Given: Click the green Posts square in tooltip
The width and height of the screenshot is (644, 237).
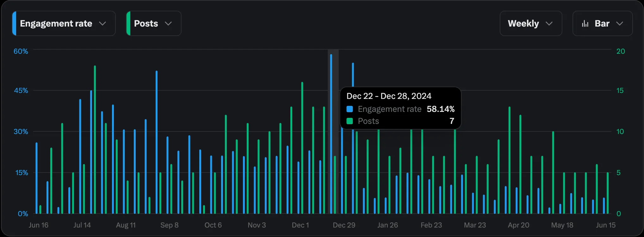Looking at the screenshot, I should 350,121.
